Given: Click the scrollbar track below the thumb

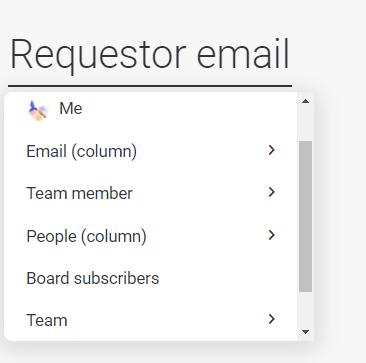Looking at the screenshot, I should (305, 308).
